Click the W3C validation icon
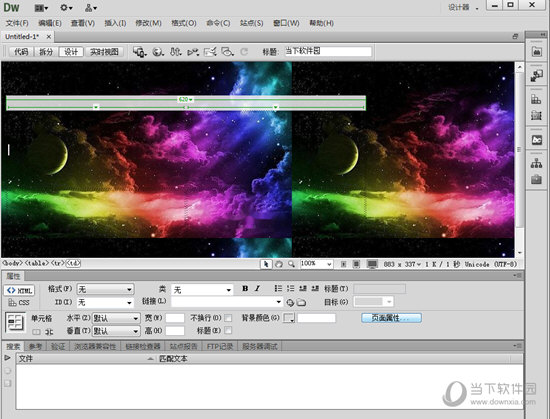This screenshot has width=550, height=419. coord(193,52)
